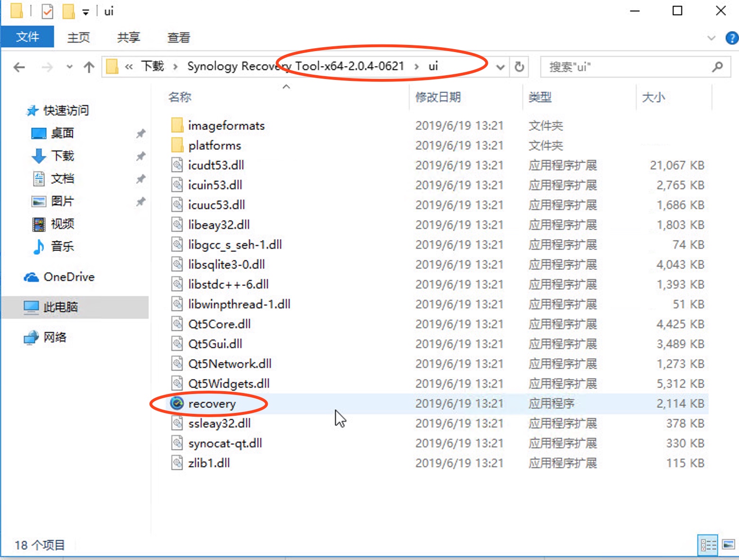Select the libstdc++-6.dll file name
Viewport: 739px width, 560px height.
229,284
